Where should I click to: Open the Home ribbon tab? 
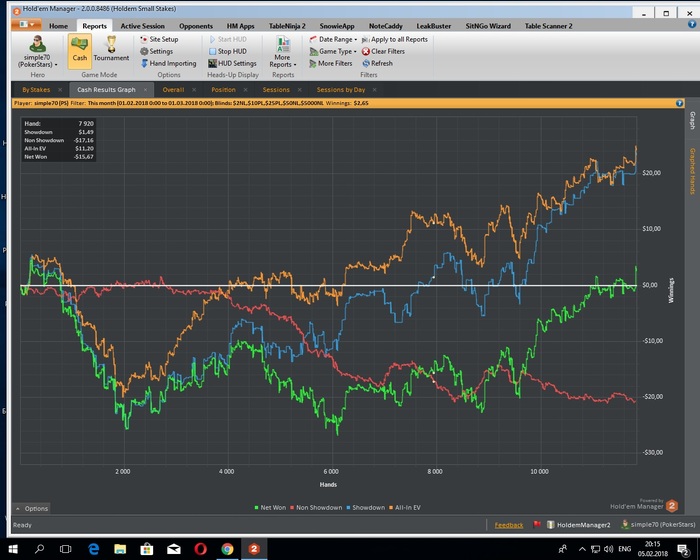pyautogui.click(x=58, y=26)
